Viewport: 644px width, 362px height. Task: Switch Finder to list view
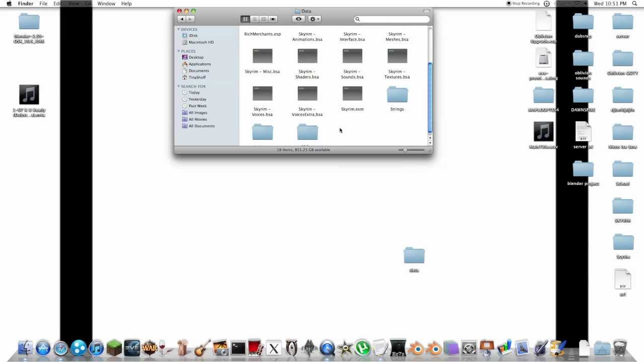255,19
